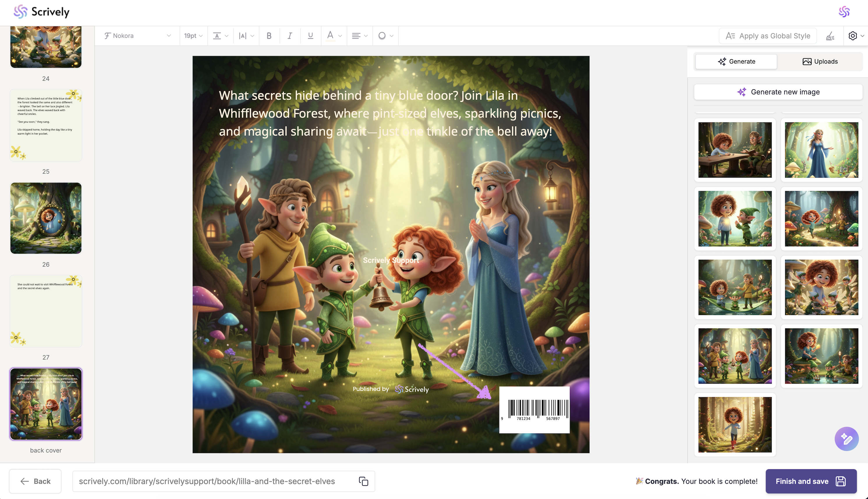Open the Scrively profile icon at top right
The image size is (868, 499).
tap(844, 12)
